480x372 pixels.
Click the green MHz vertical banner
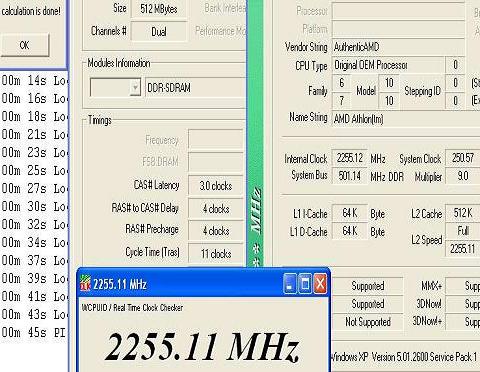pyautogui.click(x=256, y=133)
